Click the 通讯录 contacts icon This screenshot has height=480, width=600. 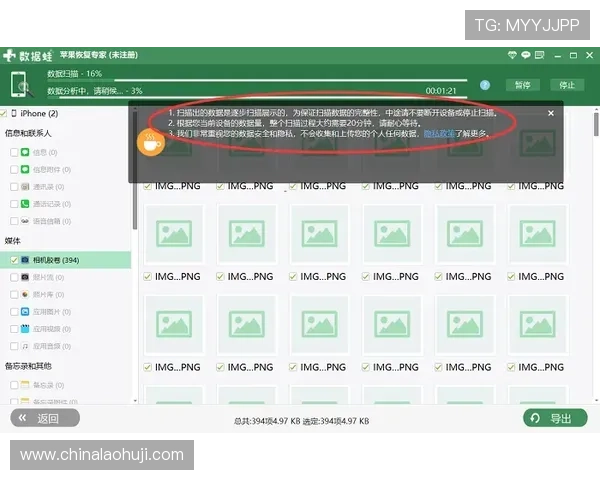click(x=25, y=187)
